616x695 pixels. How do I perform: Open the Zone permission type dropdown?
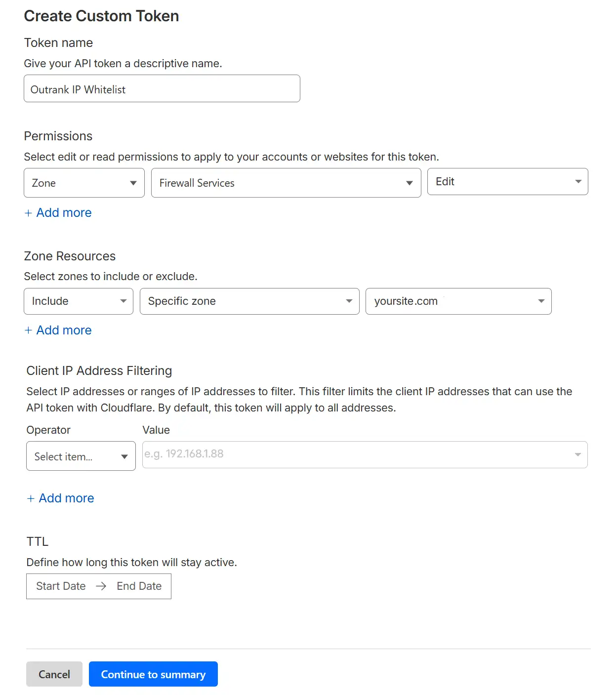[83, 183]
